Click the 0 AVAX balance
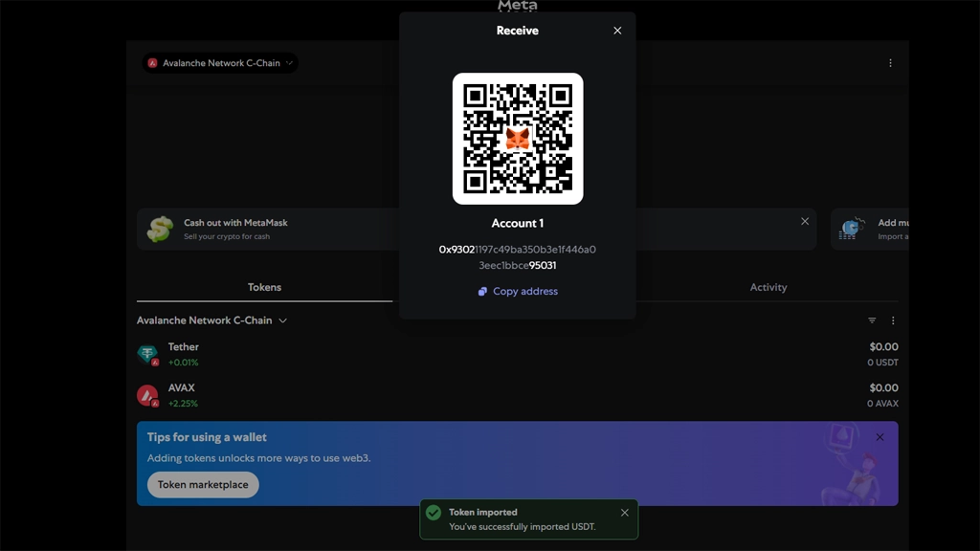The width and height of the screenshot is (980, 551). tap(882, 404)
